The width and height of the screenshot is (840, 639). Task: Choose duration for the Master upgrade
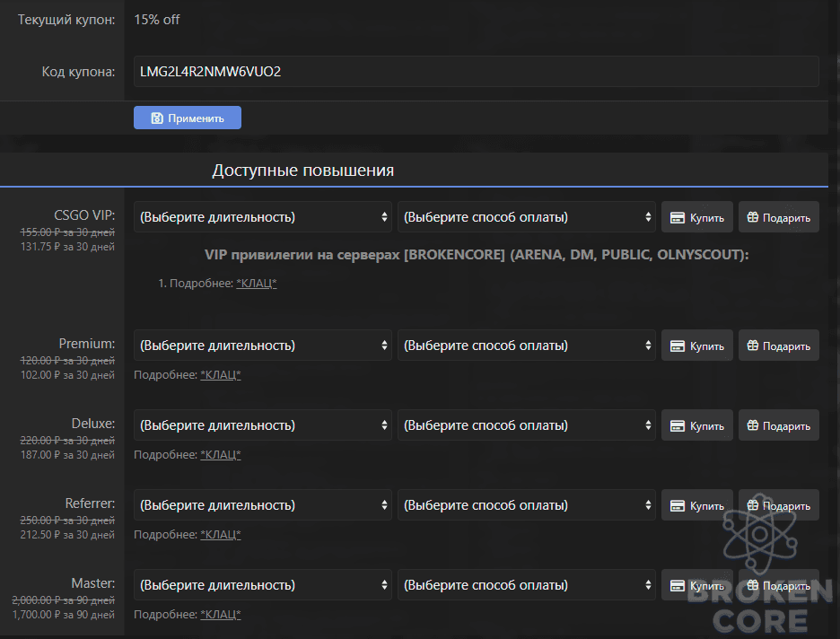[262, 585]
